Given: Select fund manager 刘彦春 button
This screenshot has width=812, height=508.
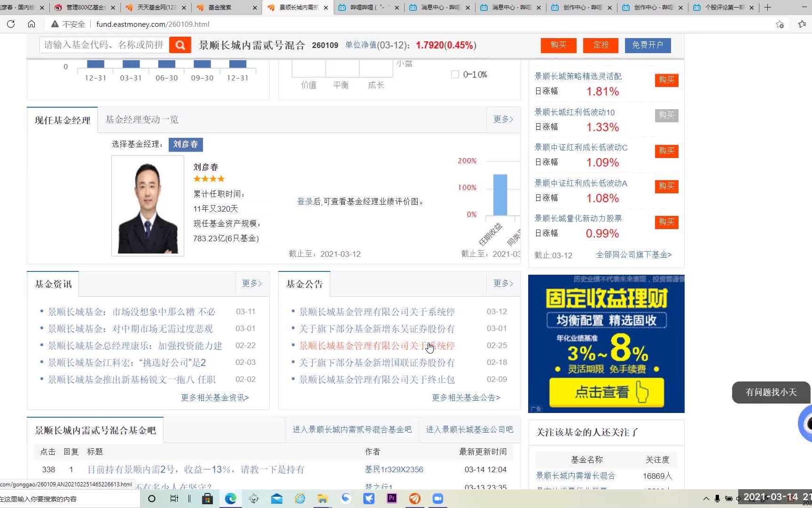Looking at the screenshot, I should pyautogui.click(x=186, y=144).
